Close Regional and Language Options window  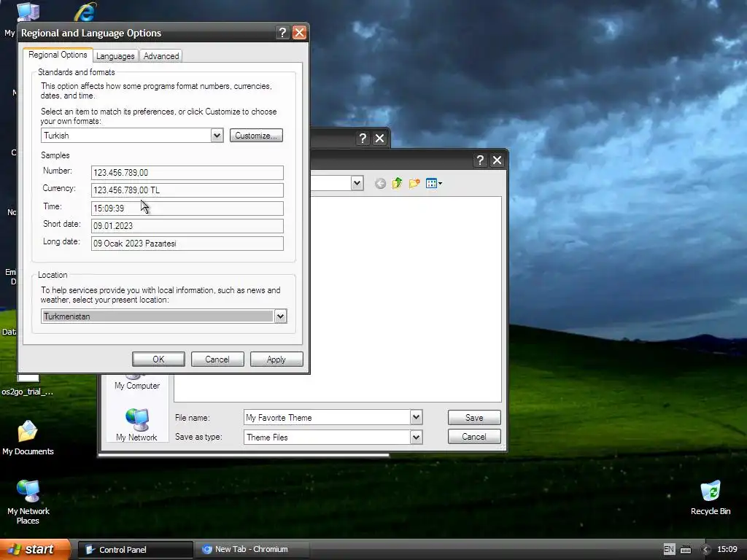point(299,32)
